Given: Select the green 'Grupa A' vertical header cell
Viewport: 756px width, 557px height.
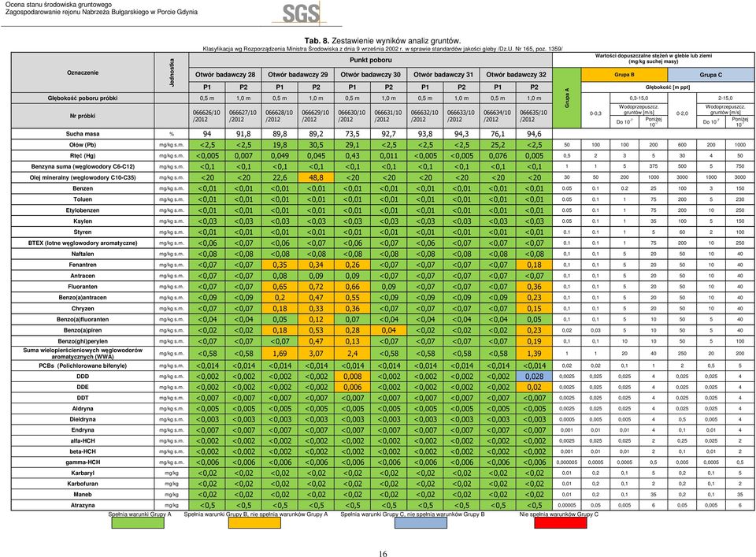Looking at the screenshot, I should (x=566, y=98).
